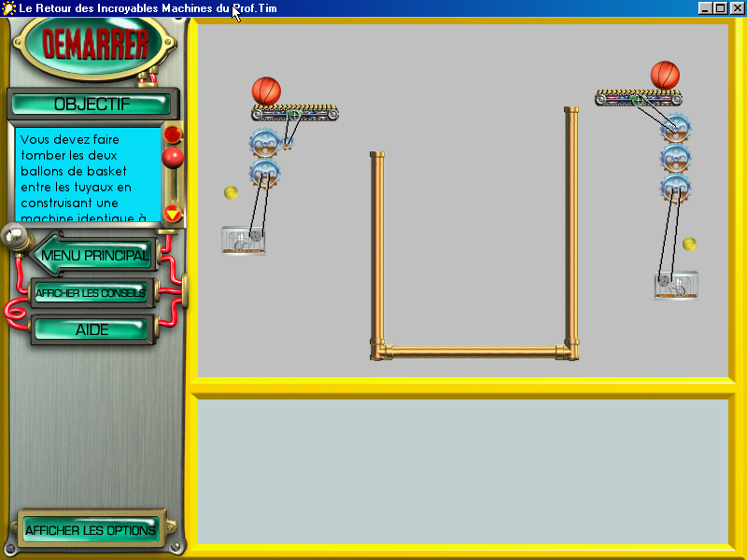Select the left pipe elbow joint
Image resolution: width=747 pixels, height=560 pixels.
coord(380,350)
